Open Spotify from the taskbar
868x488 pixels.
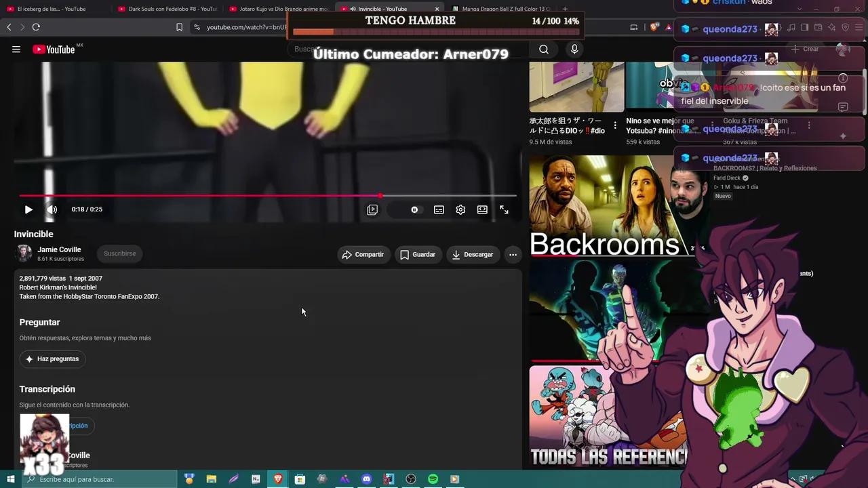click(433, 479)
